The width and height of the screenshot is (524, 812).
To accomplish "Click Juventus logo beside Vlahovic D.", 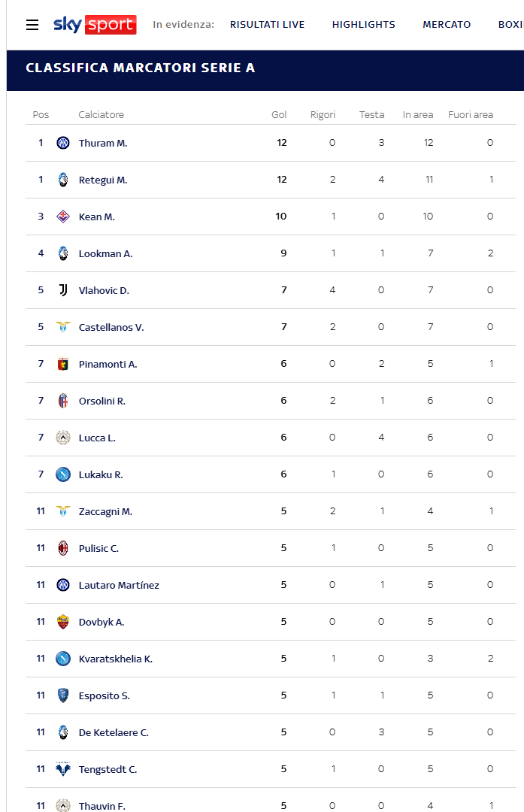I will tap(63, 290).
